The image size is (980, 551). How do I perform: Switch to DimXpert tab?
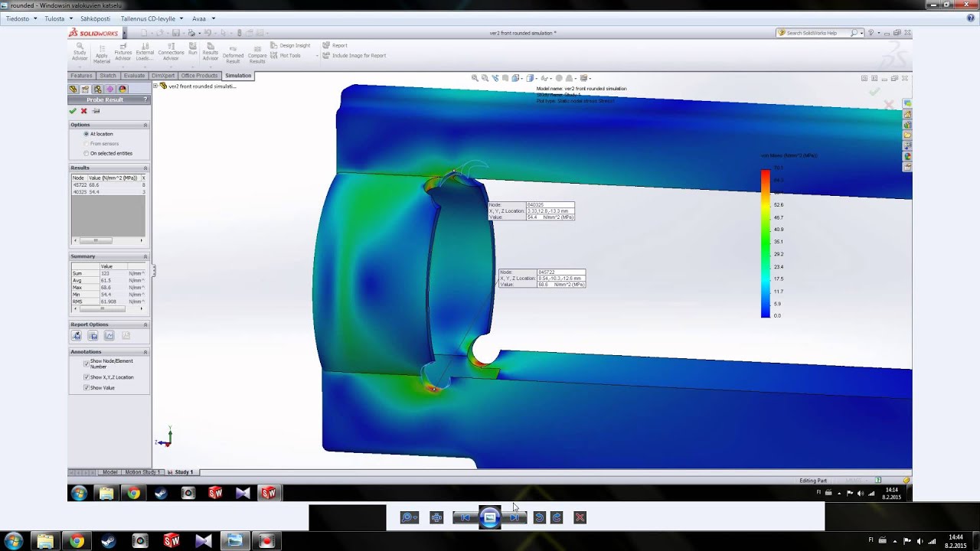pyautogui.click(x=163, y=76)
